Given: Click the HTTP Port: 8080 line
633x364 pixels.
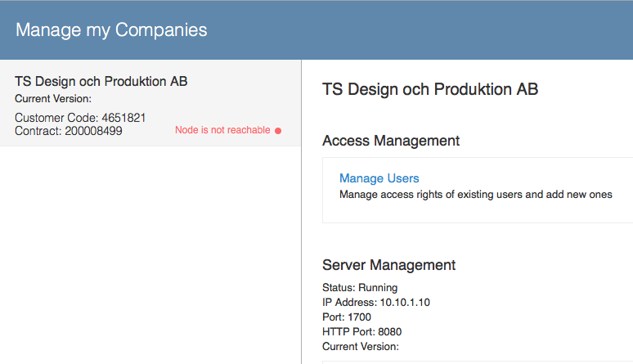Looking at the screenshot, I should pyautogui.click(x=361, y=331).
